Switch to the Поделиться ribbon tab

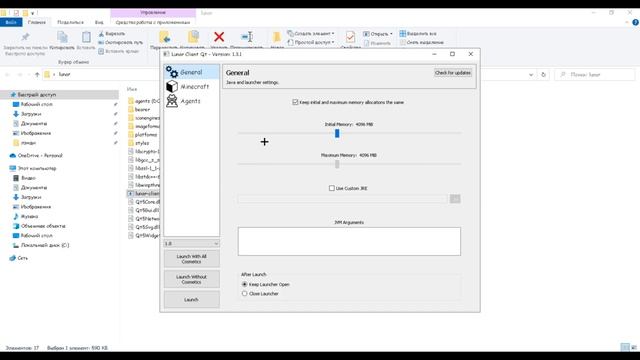(70, 22)
